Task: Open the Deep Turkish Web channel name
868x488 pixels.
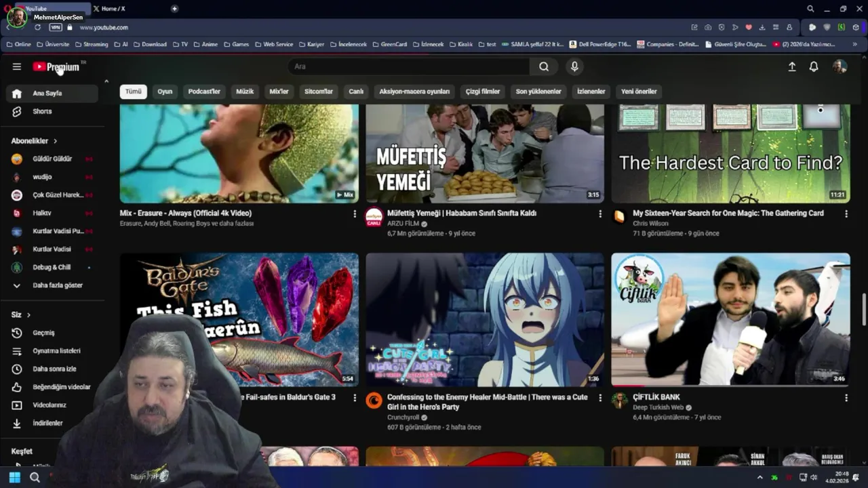Action: (x=658, y=407)
